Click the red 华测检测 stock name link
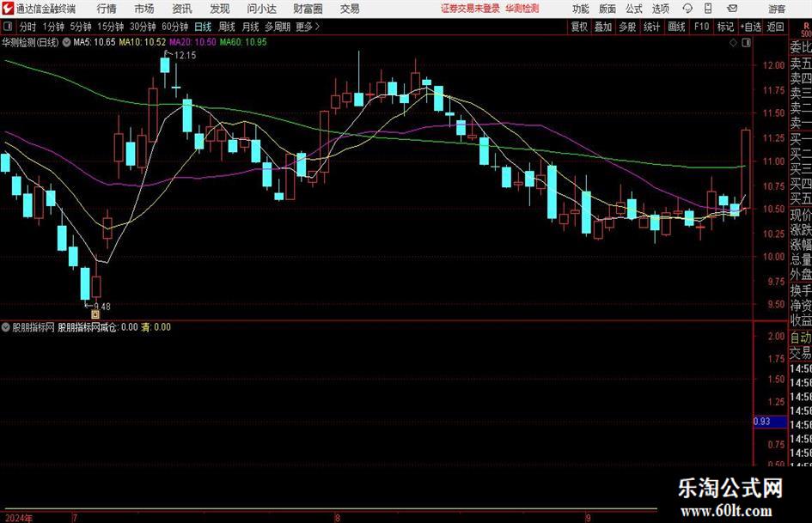Viewport: 812px width, 523px height. (522, 9)
